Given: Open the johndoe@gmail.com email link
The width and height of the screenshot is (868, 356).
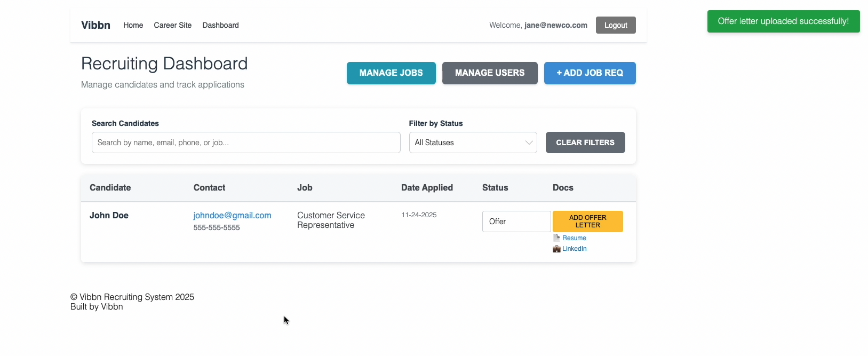Looking at the screenshot, I should click(x=232, y=216).
